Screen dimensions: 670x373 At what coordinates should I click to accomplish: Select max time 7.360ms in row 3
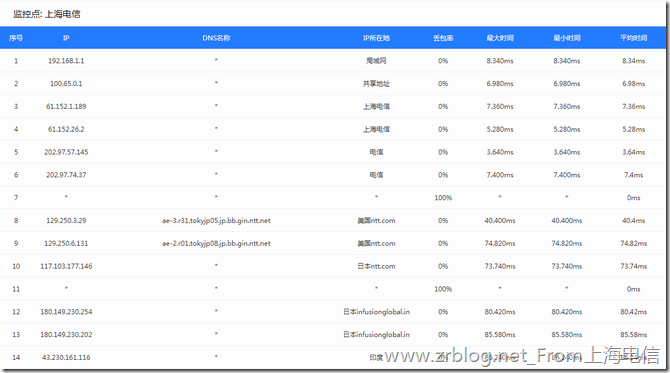tap(500, 106)
